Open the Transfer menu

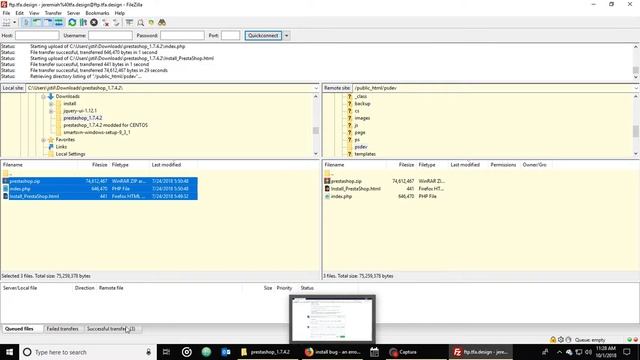pyautogui.click(x=53, y=13)
